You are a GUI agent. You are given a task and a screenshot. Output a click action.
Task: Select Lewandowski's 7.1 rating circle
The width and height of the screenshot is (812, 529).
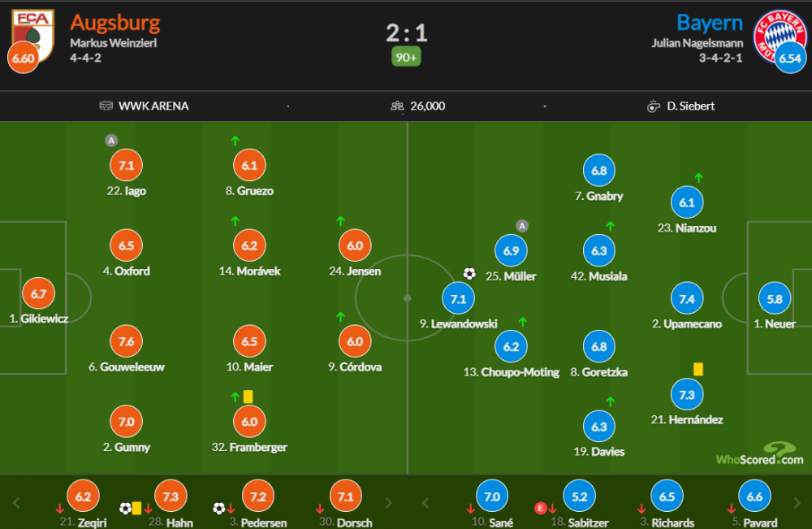coord(458,298)
